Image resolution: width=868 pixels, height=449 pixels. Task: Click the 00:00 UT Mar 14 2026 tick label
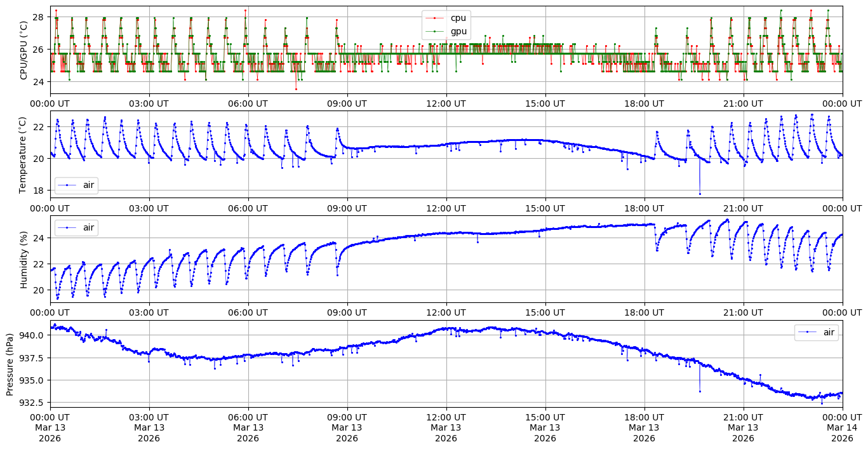842,427
